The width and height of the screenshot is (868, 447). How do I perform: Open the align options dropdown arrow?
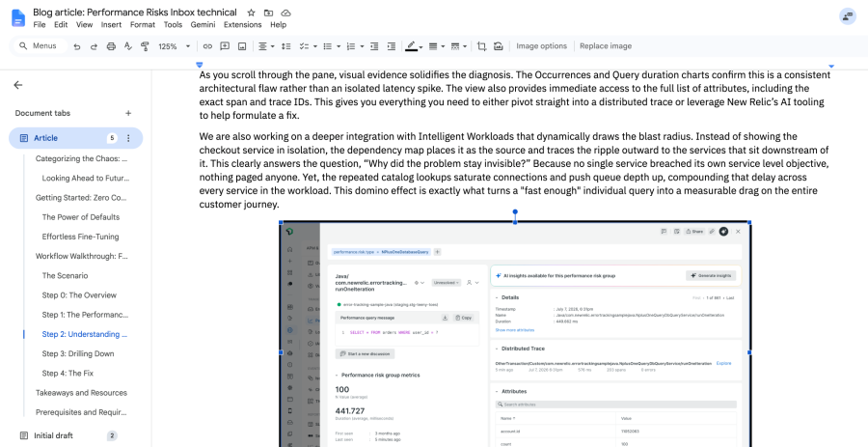point(272,46)
